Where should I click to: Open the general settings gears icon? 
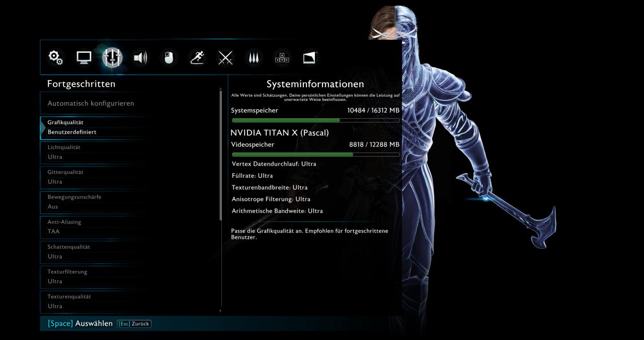[55, 57]
